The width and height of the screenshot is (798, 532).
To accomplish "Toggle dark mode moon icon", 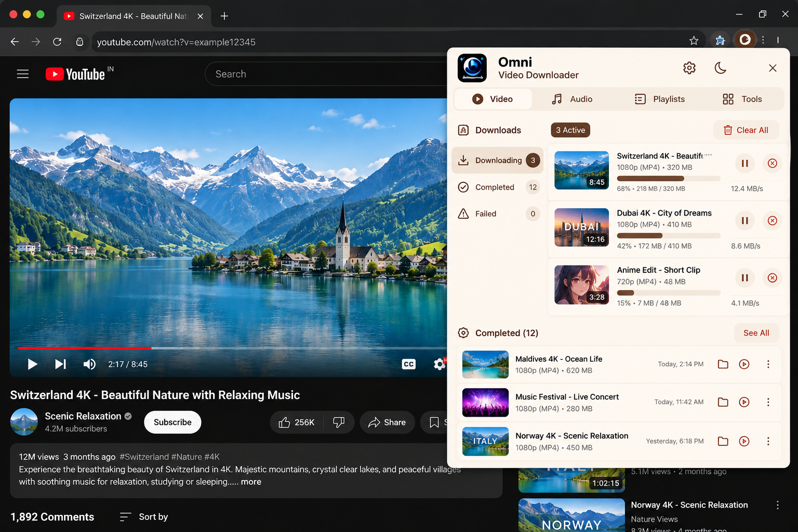I will (721, 68).
